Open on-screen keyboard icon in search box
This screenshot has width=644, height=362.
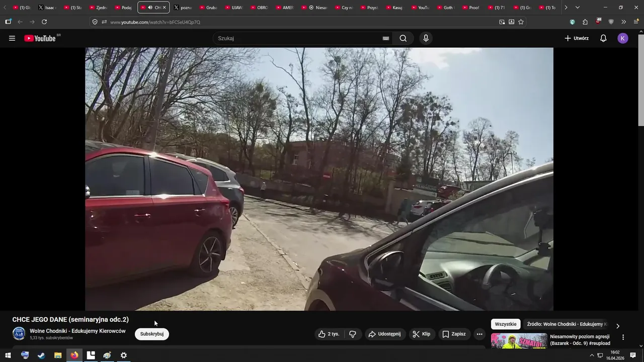[x=386, y=38]
